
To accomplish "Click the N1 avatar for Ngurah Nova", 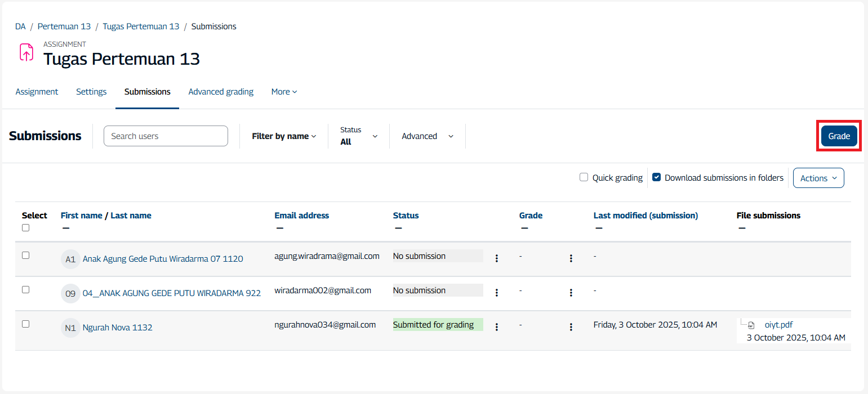I will [x=70, y=327].
